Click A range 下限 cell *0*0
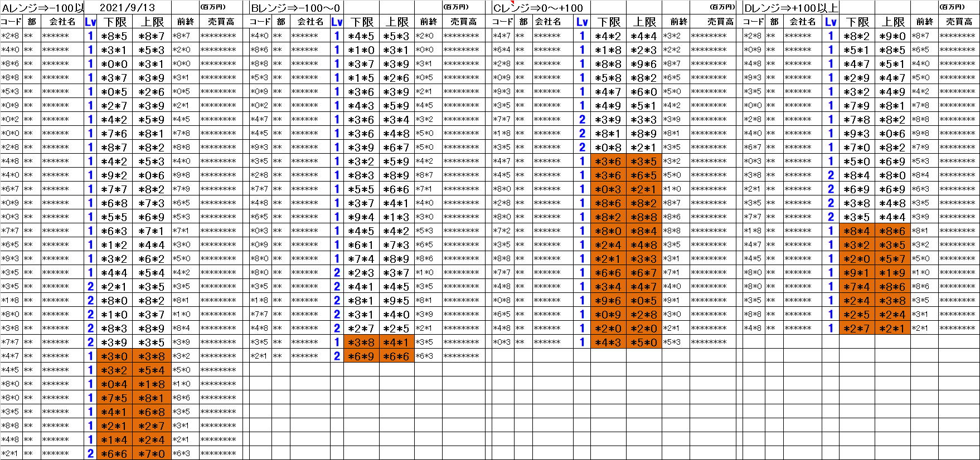 (x=115, y=63)
